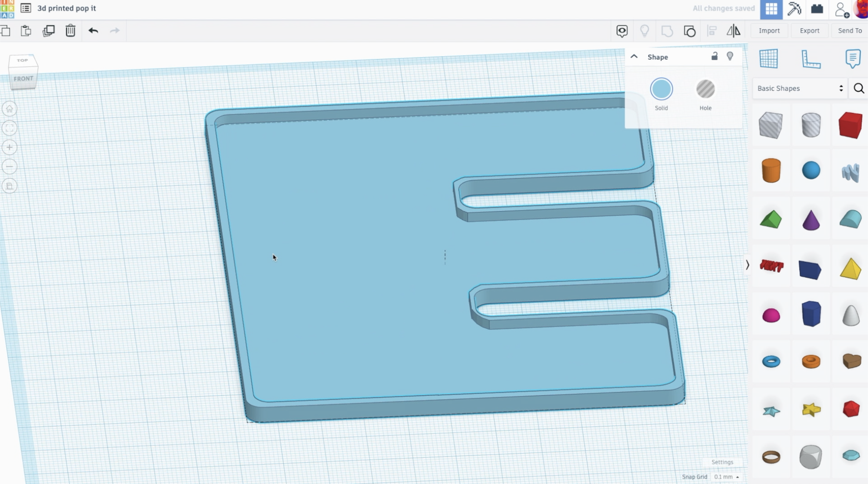Collapse the Shape panel

(x=634, y=56)
